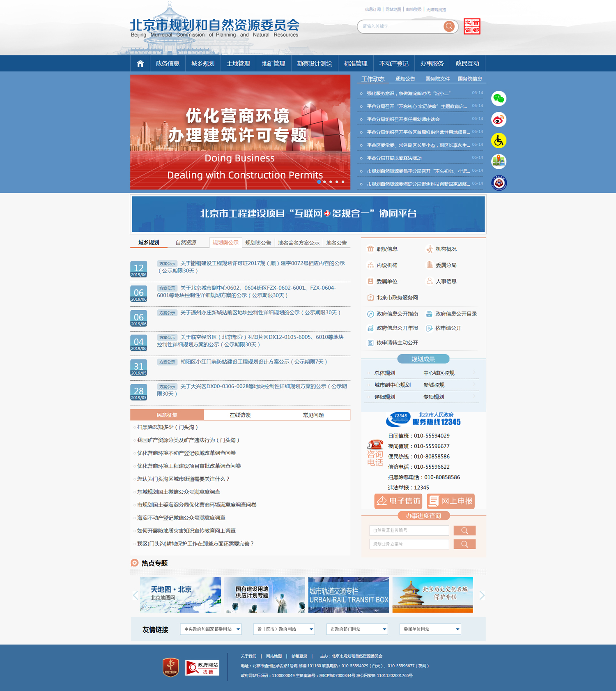Viewport: 616px width, 691px height.
Task: Expand the 城市副中心规划 row chevron
Action: [474, 385]
